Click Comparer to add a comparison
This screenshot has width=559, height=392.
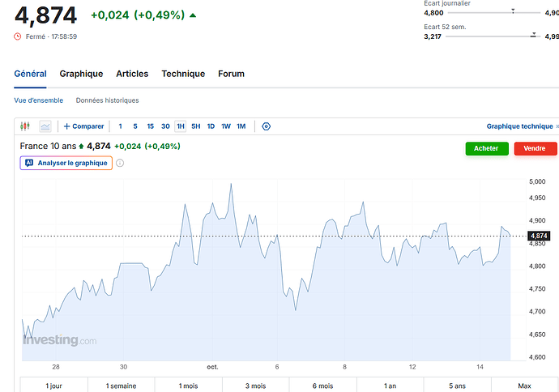(x=83, y=126)
